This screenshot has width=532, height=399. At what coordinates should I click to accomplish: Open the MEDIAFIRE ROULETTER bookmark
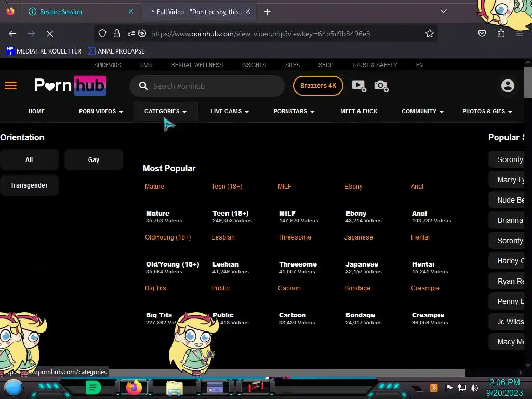[x=44, y=51]
